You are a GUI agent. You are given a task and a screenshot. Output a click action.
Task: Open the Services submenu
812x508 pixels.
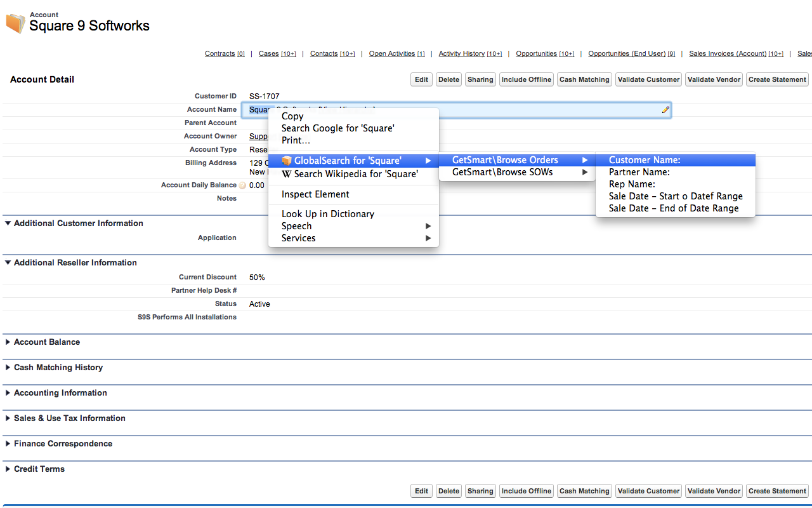299,238
